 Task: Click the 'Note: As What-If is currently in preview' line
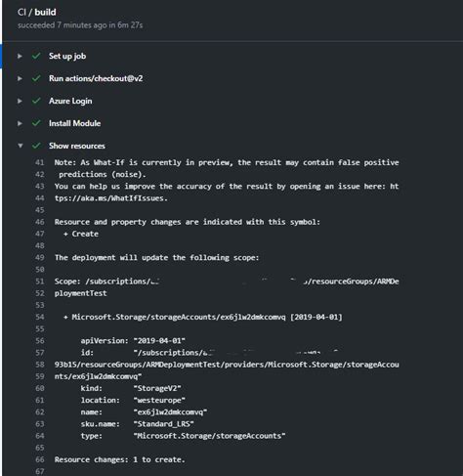pos(227,162)
